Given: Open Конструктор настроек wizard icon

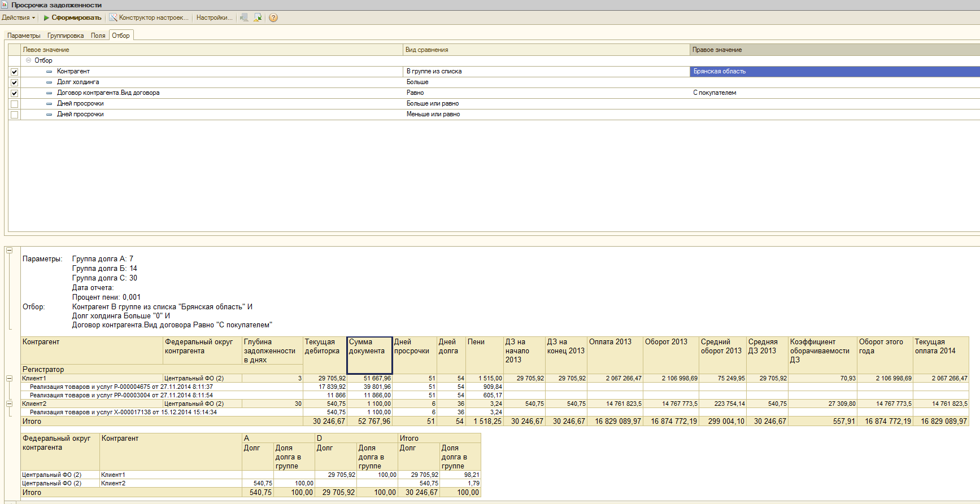Looking at the screenshot, I should pos(113,17).
